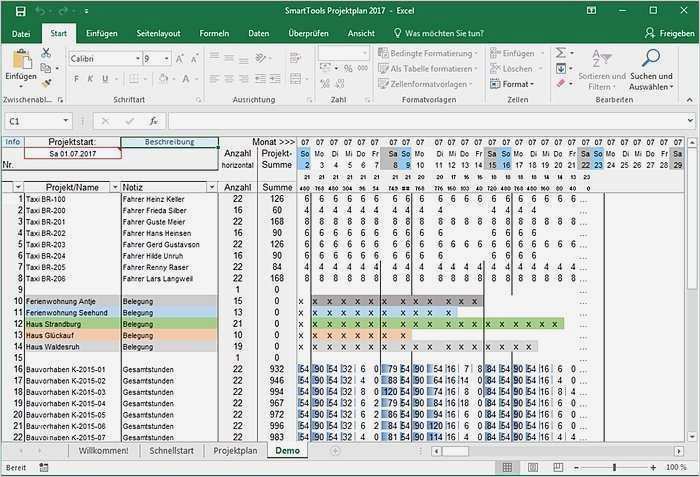Click the Save icon in title bar
The height and width of the screenshot is (477, 700).
pos(21,11)
